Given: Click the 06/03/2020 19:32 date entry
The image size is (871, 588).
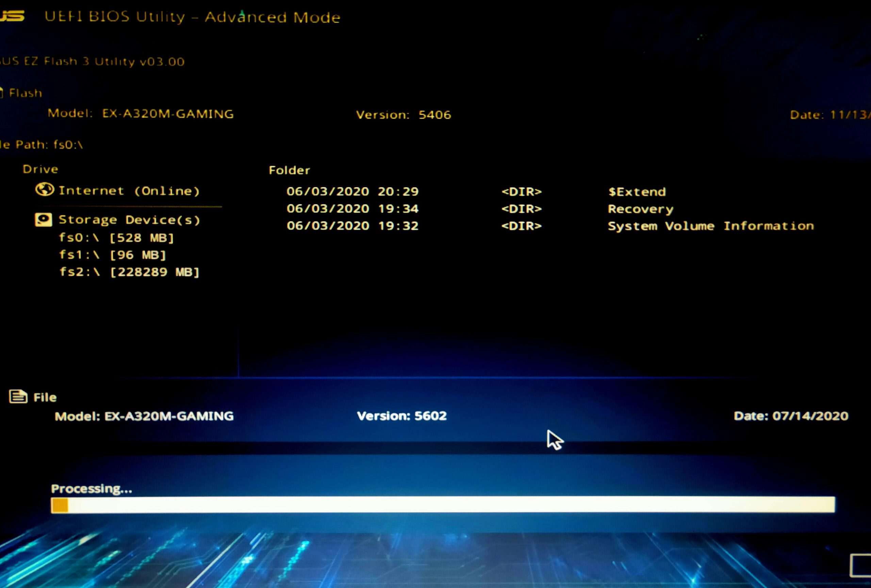Looking at the screenshot, I should click(x=352, y=226).
